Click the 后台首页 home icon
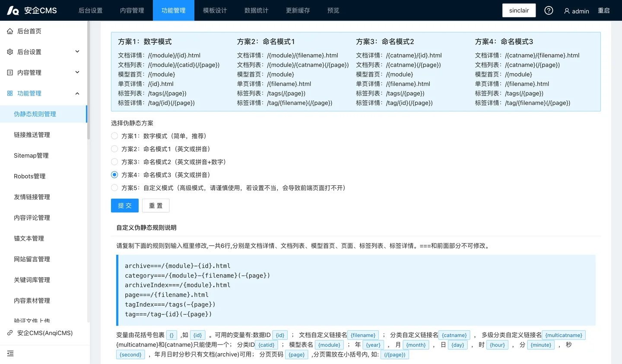Image resolution: width=622 pixels, height=364 pixels. coord(10,31)
